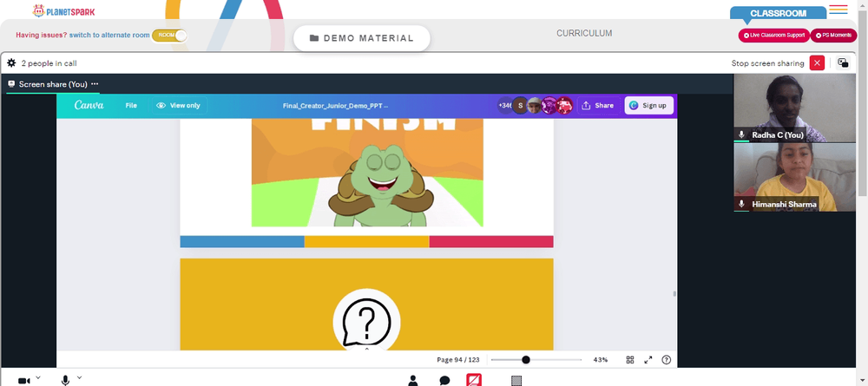Expand microphone options chevron
Image resolution: width=868 pixels, height=386 pixels.
click(79, 377)
